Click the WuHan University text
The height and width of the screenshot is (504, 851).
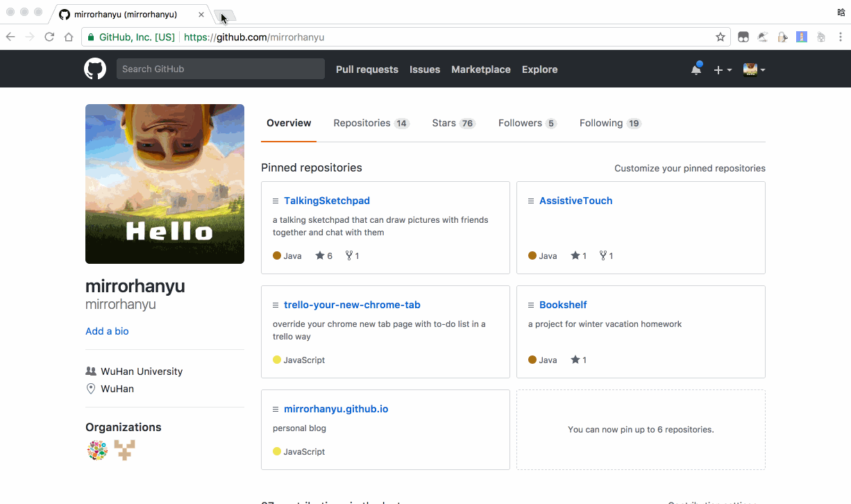pos(142,371)
